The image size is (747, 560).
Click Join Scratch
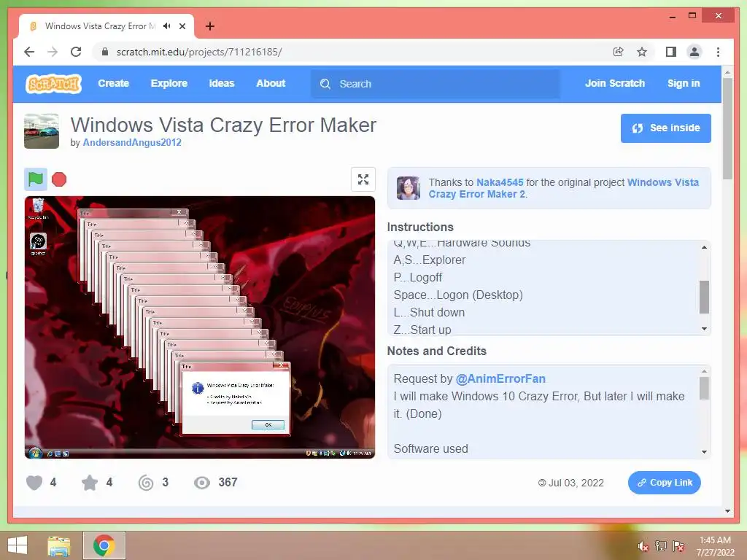coord(614,83)
